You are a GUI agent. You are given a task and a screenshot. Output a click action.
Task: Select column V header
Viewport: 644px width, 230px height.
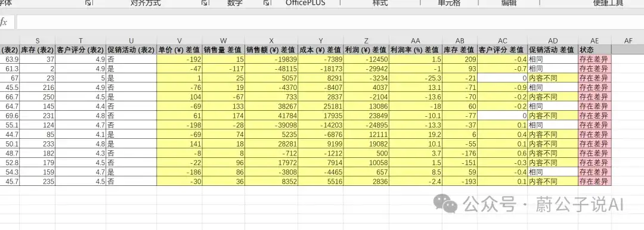[x=179, y=41]
